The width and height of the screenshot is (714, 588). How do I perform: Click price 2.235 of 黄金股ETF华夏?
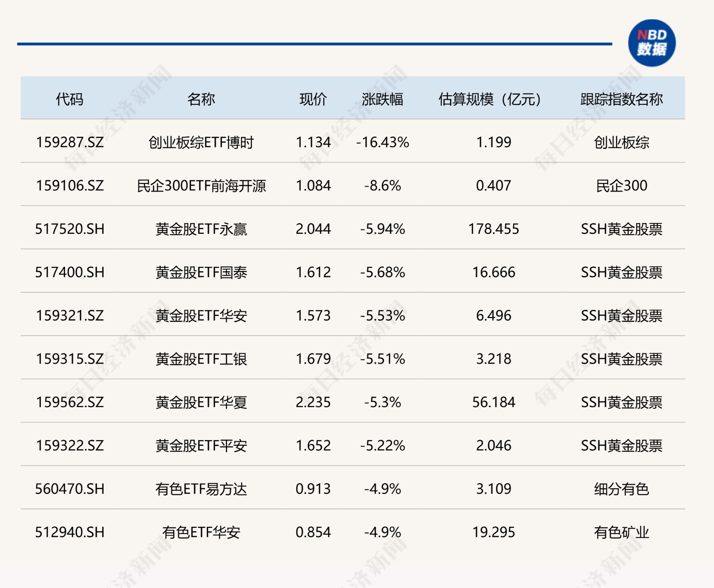(313, 402)
